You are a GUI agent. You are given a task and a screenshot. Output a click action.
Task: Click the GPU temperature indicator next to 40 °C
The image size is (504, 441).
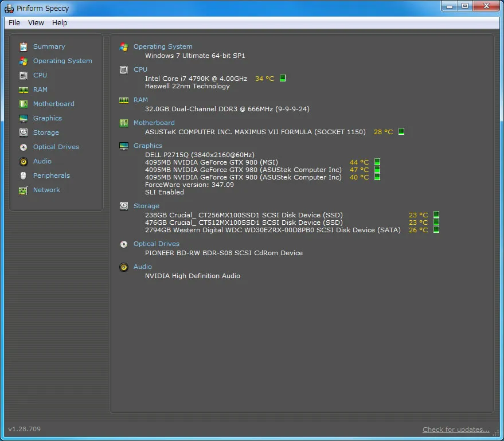pos(377,177)
